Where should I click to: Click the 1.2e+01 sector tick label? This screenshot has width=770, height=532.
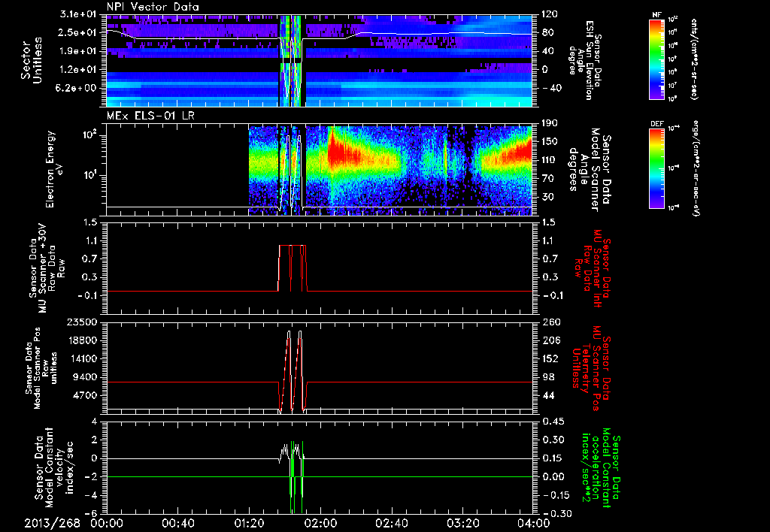click(77, 70)
